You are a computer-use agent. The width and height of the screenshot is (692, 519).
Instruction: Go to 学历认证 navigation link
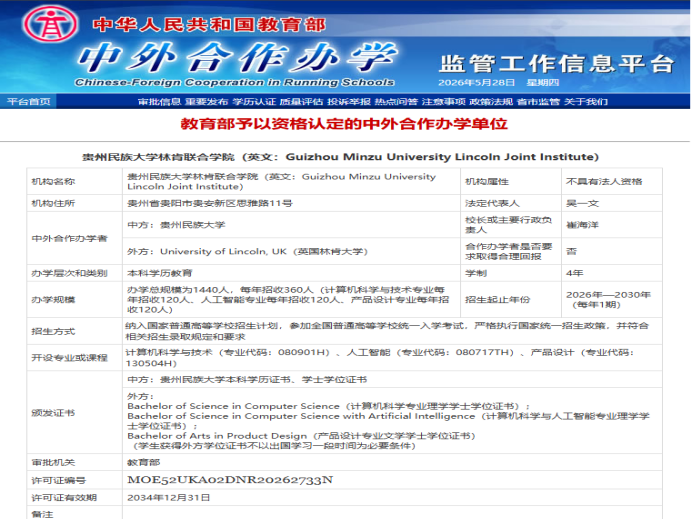pos(254,102)
